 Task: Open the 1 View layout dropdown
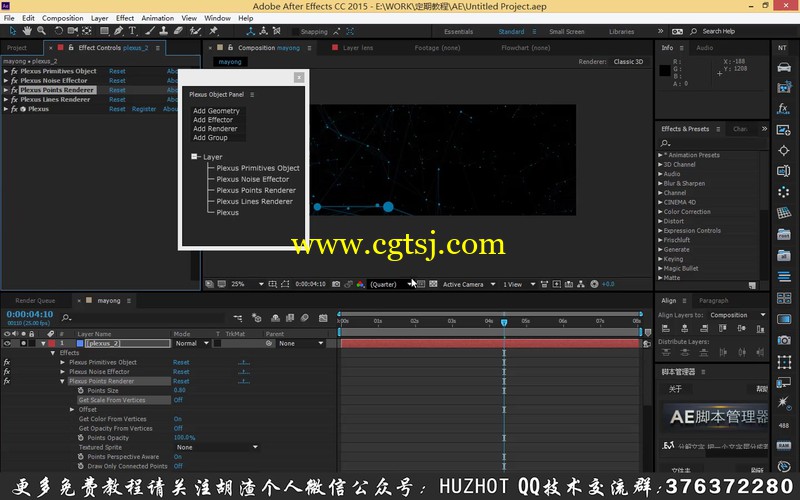point(519,284)
